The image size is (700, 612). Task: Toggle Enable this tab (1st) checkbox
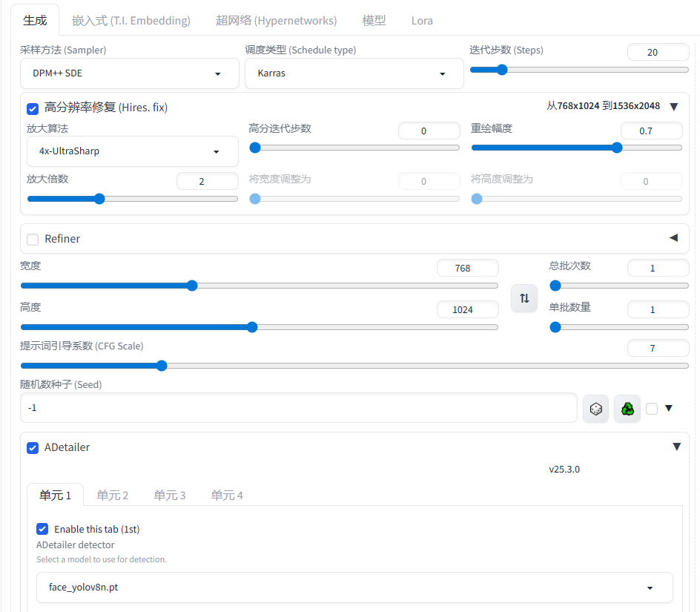(42, 529)
